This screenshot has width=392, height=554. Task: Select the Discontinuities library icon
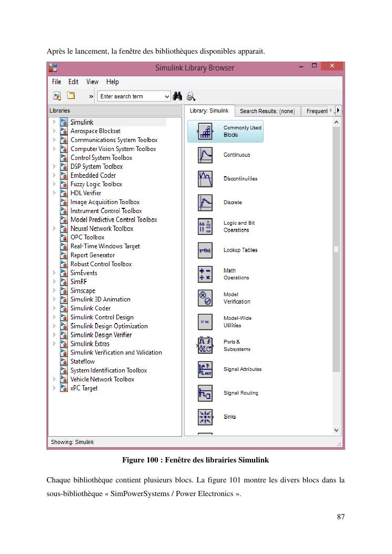pos(205,179)
